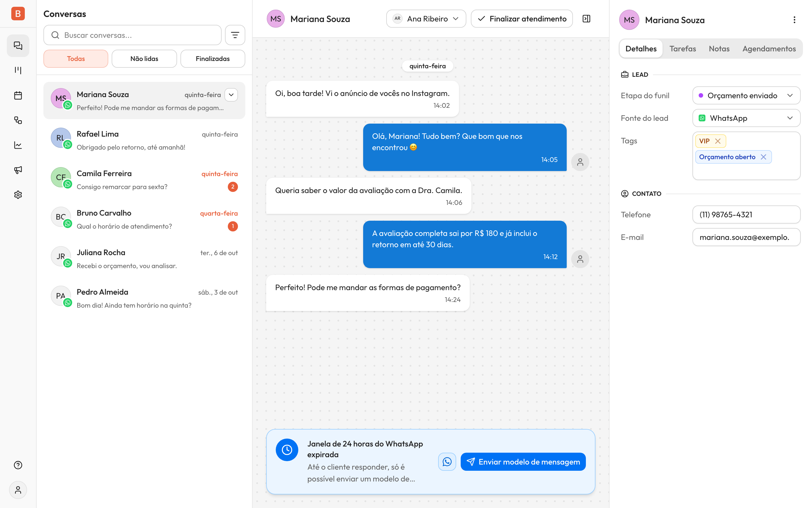The width and height of the screenshot is (812, 508).
Task: Remove the Orçamento aberto tag
Action: (763, 157)
